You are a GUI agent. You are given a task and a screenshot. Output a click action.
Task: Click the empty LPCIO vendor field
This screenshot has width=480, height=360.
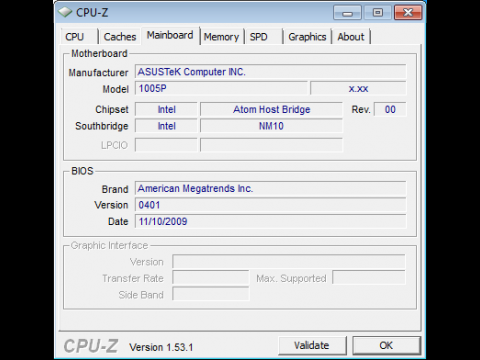tap(166, 145)
